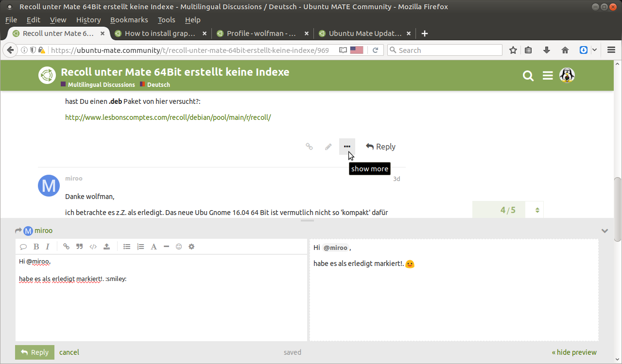
Task: Open the emoji picker in the editor
Action: click(x=179, y=247)
